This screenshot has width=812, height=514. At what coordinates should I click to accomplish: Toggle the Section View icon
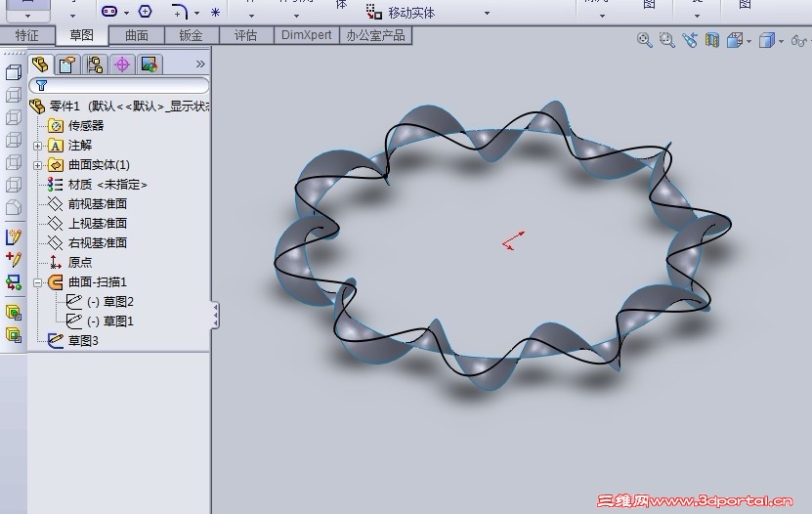pyautogui.click(x=712, y=40)
